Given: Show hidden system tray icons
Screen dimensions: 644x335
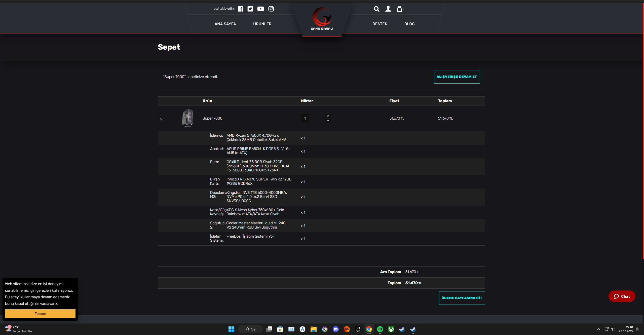Looking at the screenshot, I should point(599,329).
